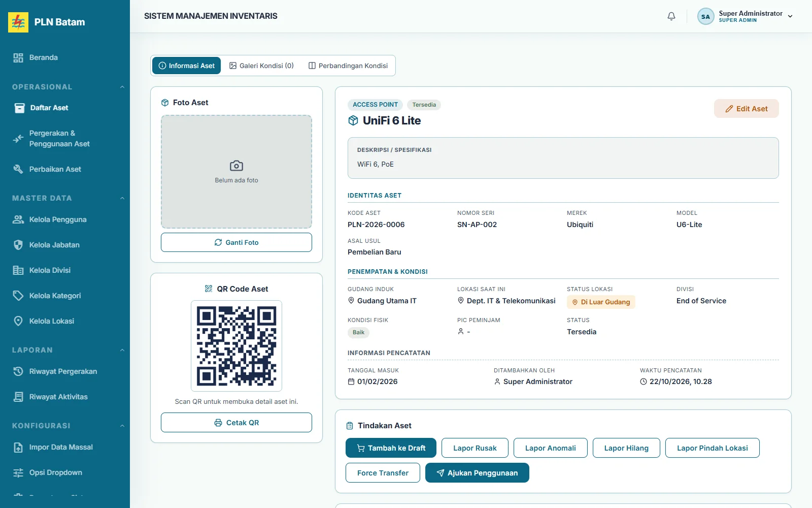The height and width of the screenshot is (508, 812).
Task: Click Edit Aset button
Action: tap(746, 109)
